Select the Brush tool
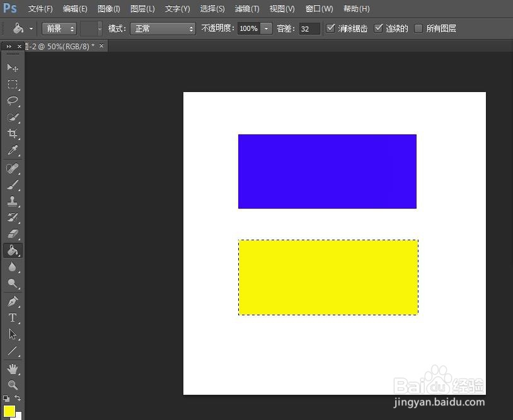The height and width of the screenshot is (420, 513). click(x=13, y=185)
